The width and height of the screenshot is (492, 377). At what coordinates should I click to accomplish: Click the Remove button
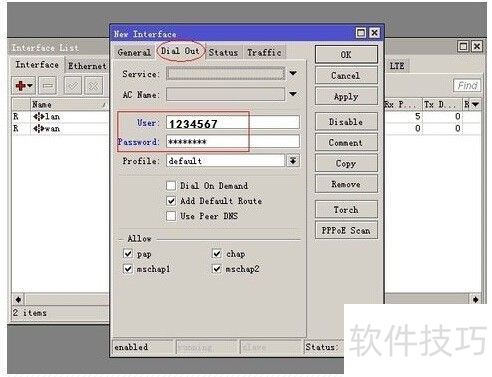pos(346,184)
